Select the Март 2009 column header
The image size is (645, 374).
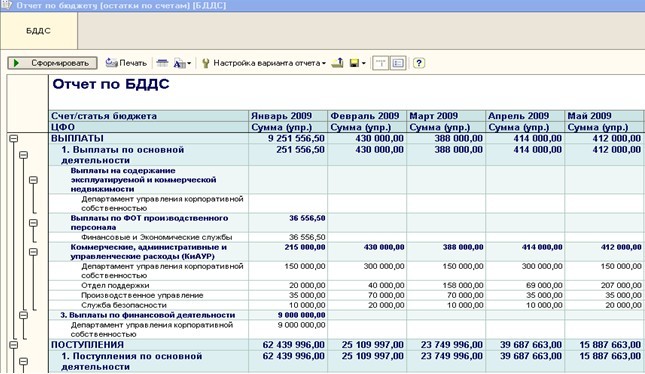[x=446, y=116]
